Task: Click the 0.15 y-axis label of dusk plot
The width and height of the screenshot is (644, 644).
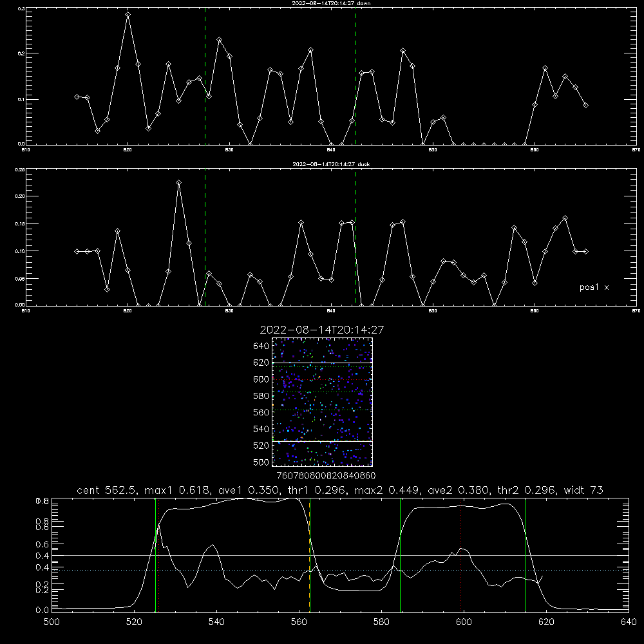Action: click(x=20, y=224)
